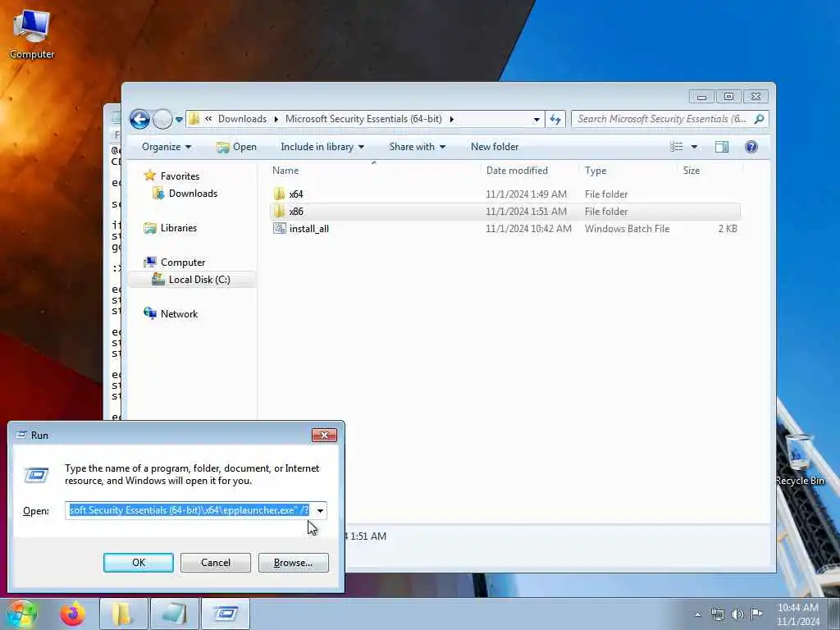Click the Explorer Forward arrow button
The height and width of the screenshot is (630, 840).
point(162,119)
